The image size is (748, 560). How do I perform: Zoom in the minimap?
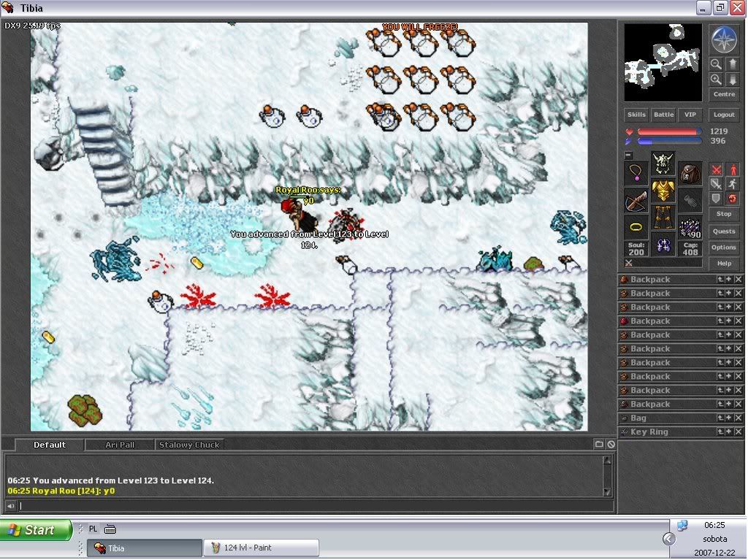pos(716,79)
